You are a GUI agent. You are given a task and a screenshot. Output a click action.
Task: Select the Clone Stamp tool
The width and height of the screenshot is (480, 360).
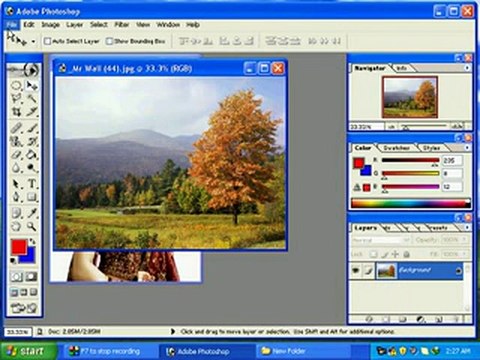pos(16,141)
